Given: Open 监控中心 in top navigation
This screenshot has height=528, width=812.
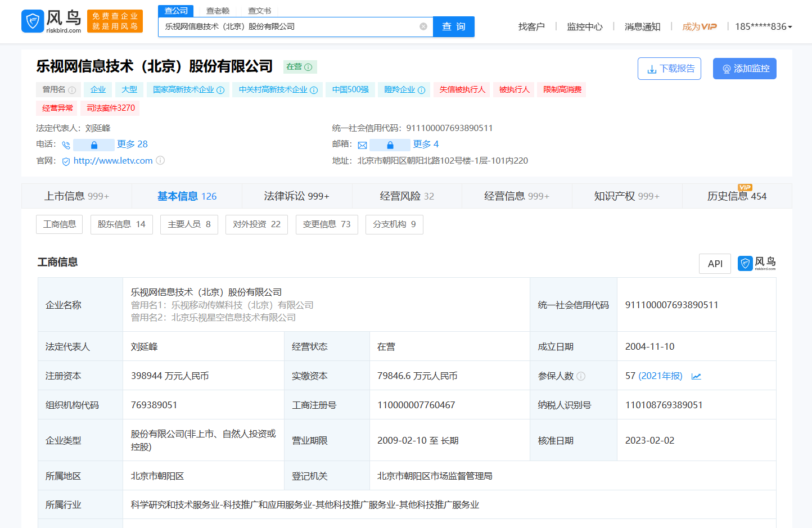Looking at the screenshot, I should pyautogui.click(x=585, y=26).
